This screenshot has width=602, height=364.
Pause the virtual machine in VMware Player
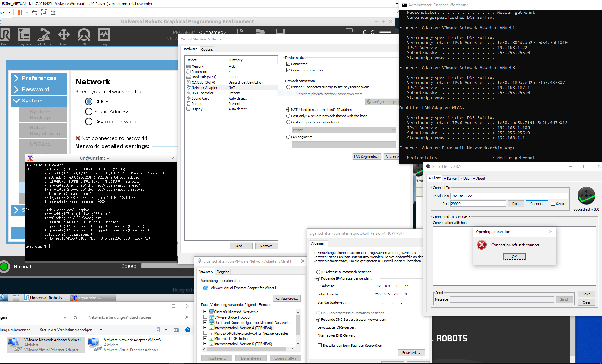[x=20, y=12]
